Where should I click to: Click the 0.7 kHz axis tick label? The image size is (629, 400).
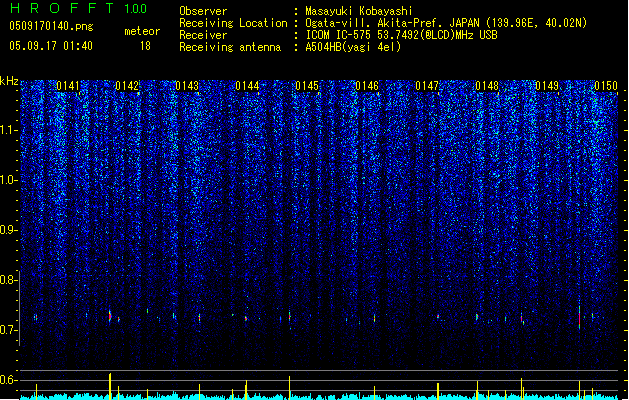[x=8, y=330]
